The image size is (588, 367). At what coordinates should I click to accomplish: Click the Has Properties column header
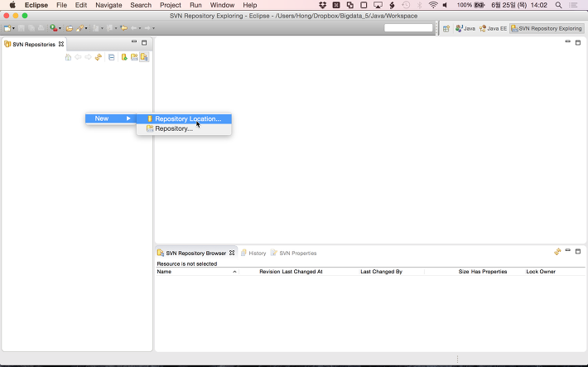pos(489,272)
